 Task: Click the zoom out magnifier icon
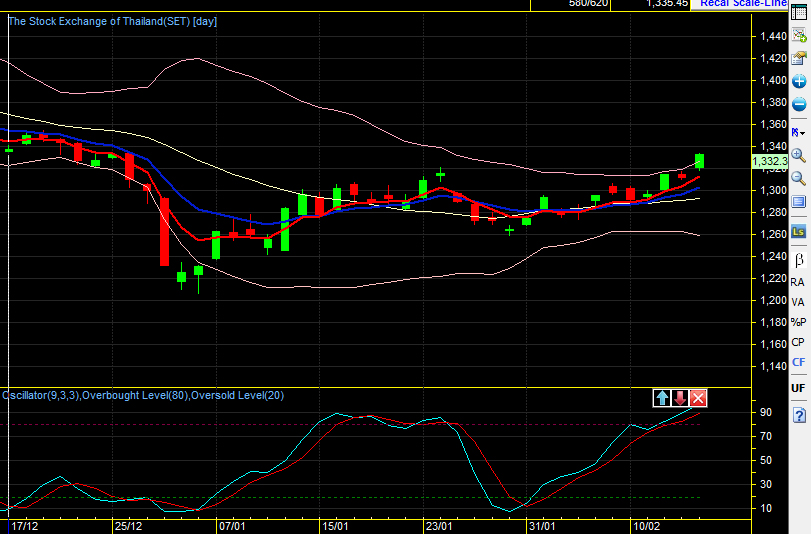[x=799, y=179]
